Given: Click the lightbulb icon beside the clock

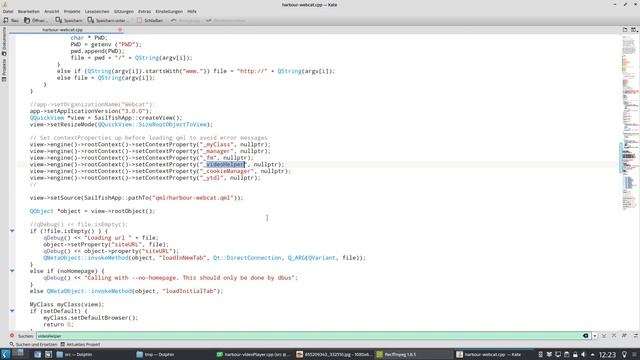Looking at the screenshot, I should [624, 354].
